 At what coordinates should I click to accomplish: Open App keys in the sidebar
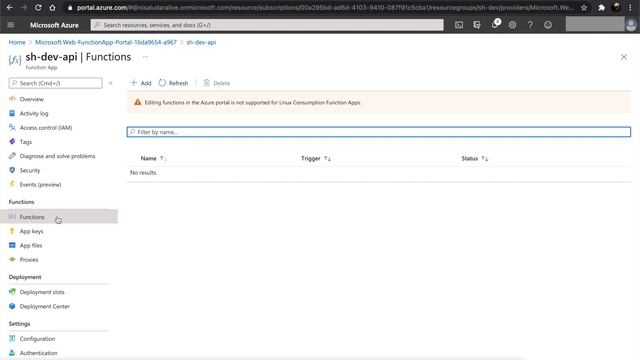(31, 231)
